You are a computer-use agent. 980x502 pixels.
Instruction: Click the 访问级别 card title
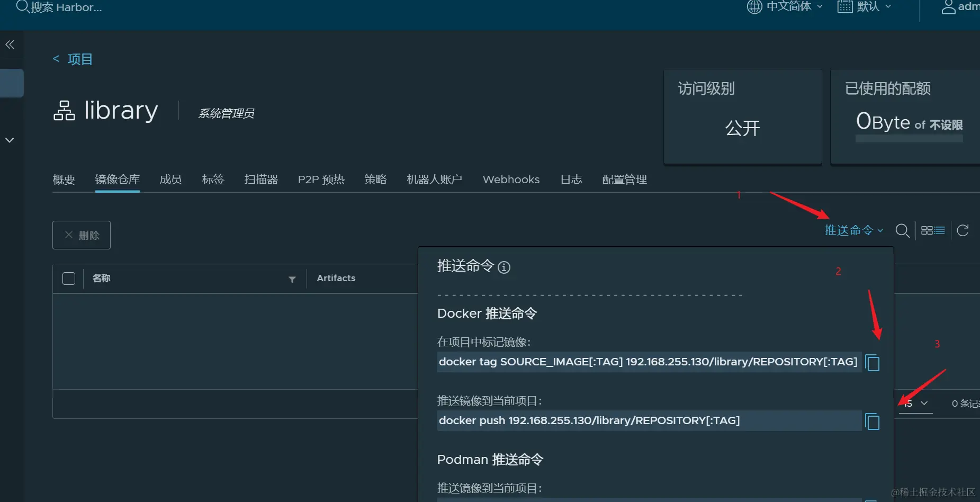click(706, 88)
